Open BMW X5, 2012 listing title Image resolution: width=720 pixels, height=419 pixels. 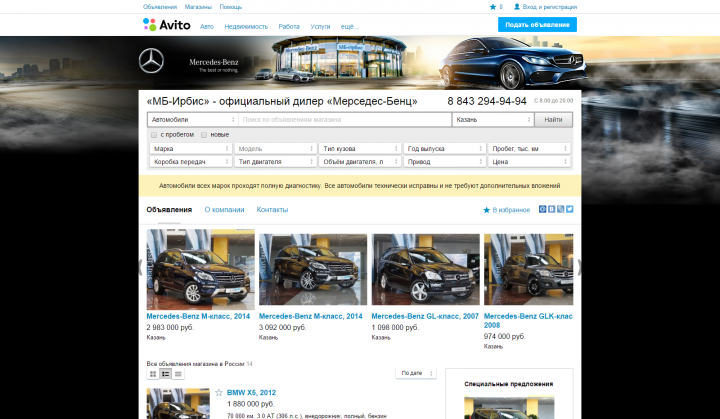[251, 392]
